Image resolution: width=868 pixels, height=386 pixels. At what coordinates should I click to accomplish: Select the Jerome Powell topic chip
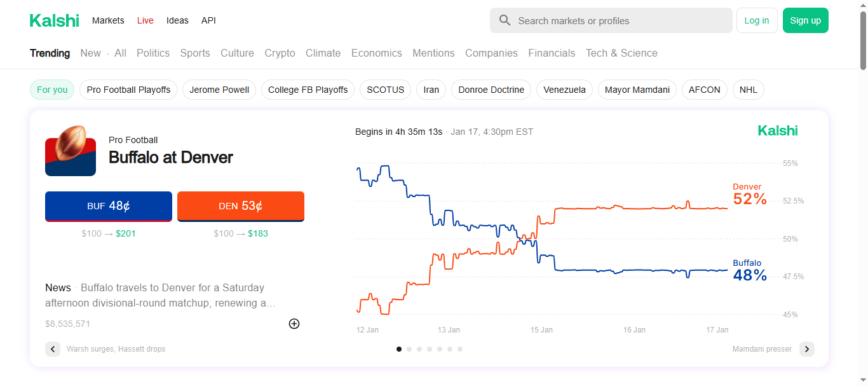tap(219, 90)
